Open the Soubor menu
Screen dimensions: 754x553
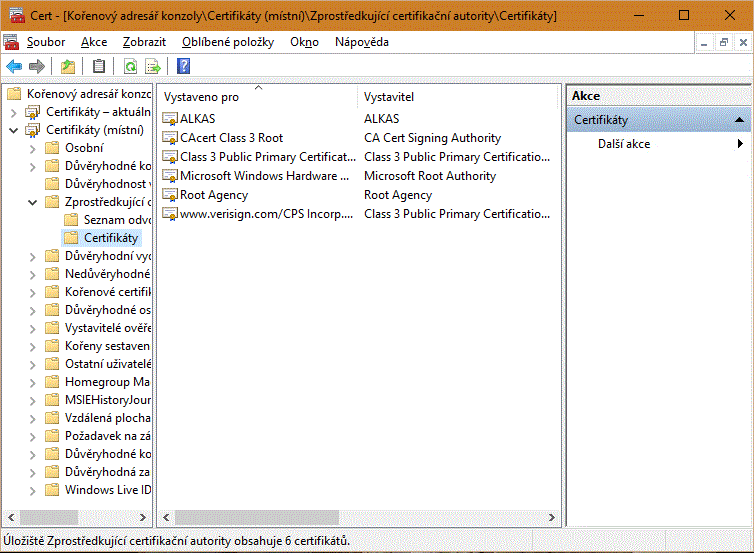coord(46,42)
